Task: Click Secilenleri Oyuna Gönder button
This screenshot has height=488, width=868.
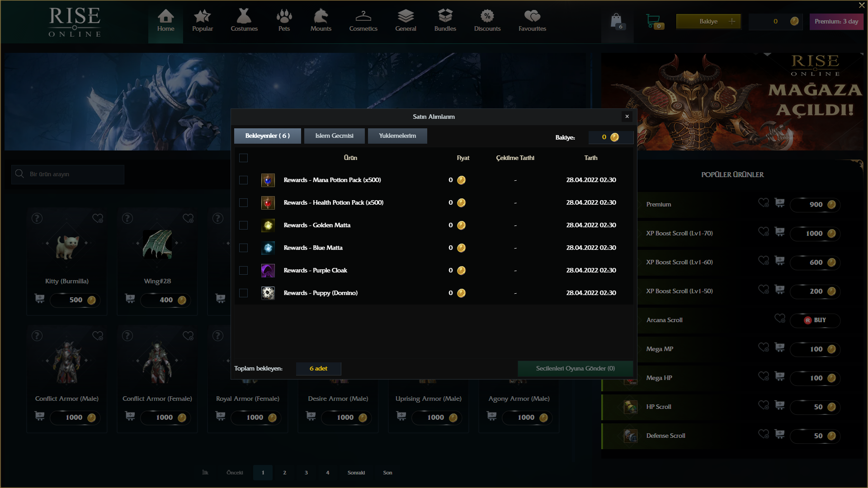Action: (575, 368)
